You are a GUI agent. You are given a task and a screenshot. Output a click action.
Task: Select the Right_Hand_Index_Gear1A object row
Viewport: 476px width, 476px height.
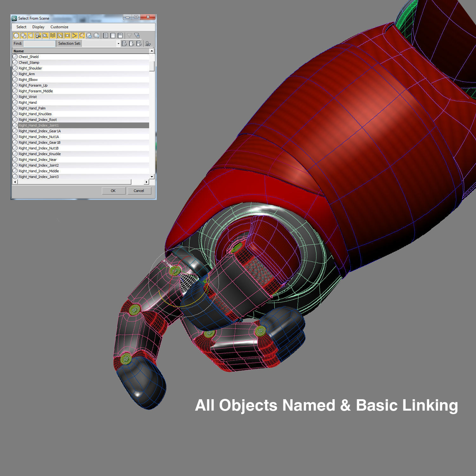(81, 131)
